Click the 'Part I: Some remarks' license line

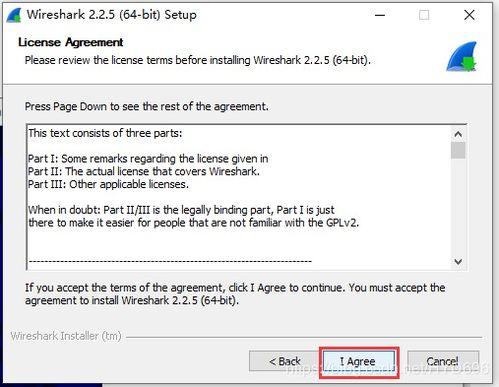tap(148, 159)
